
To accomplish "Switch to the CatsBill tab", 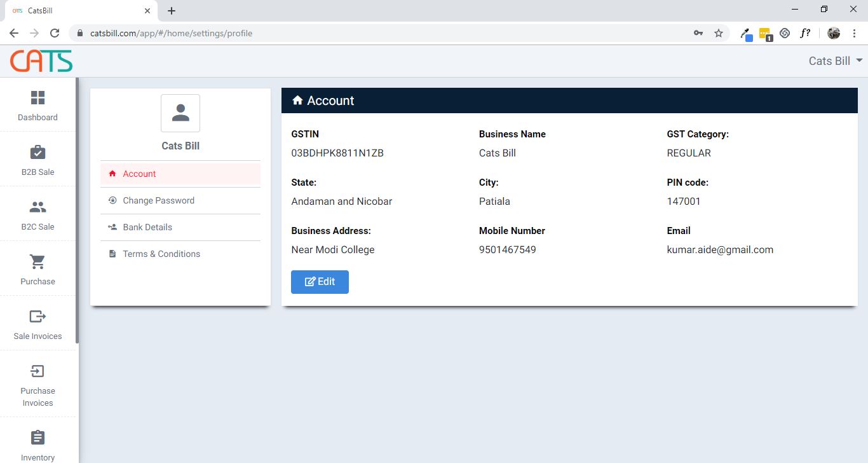I will click(x=80, y=11).
